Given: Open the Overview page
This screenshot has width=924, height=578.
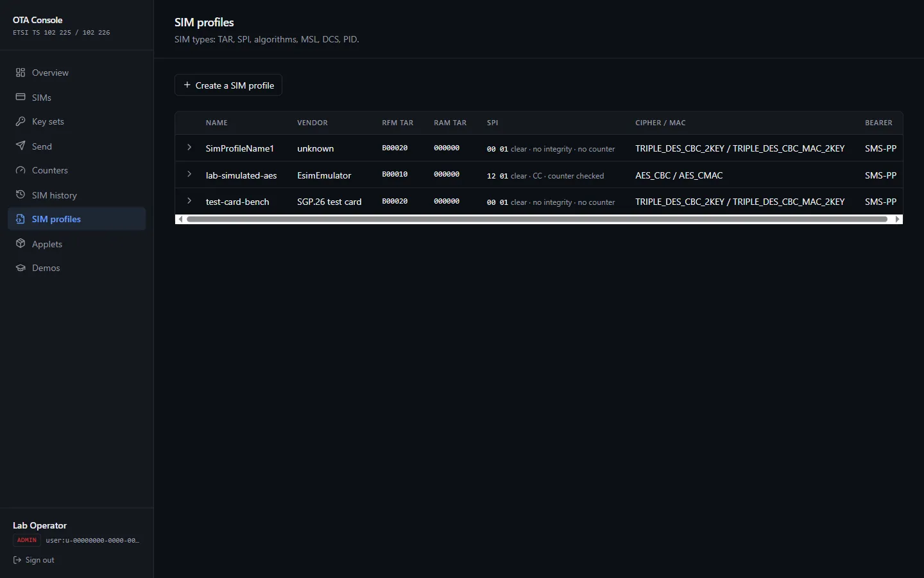Looking at the screenshot, I should coord(77,73).
